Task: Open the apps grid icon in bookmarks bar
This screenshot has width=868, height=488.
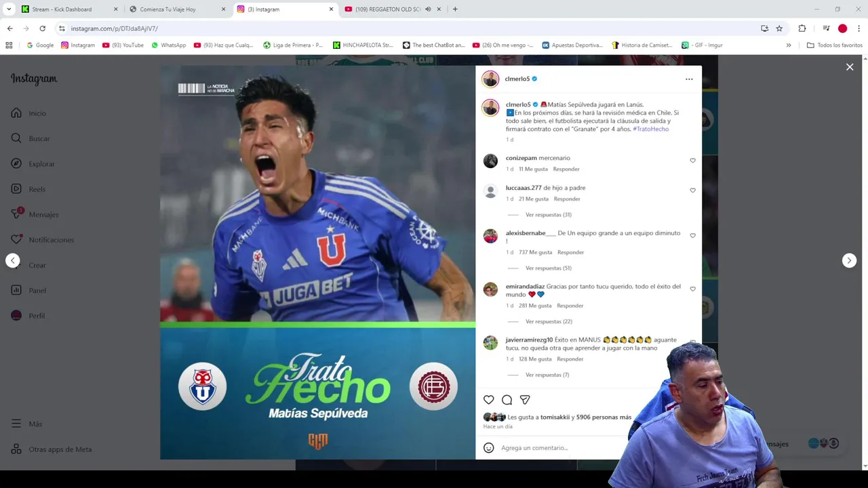Action: tap(9, 45)
